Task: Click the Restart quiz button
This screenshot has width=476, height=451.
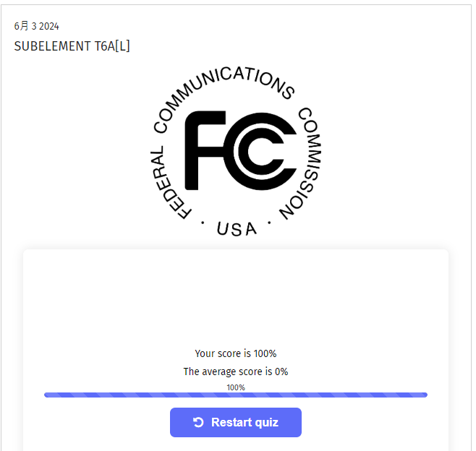Action: (x=235, y=422)
